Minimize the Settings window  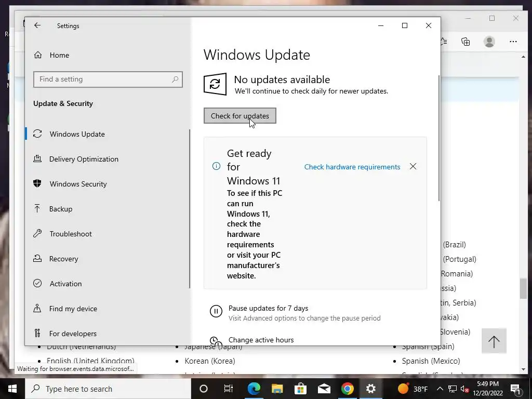(x=381, y=25)
